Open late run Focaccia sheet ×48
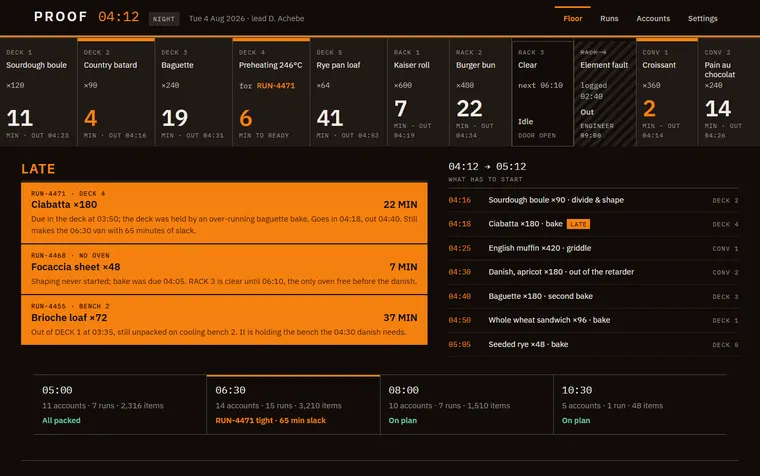The height and width of the screenshot is (476, 760). [224, 269]
